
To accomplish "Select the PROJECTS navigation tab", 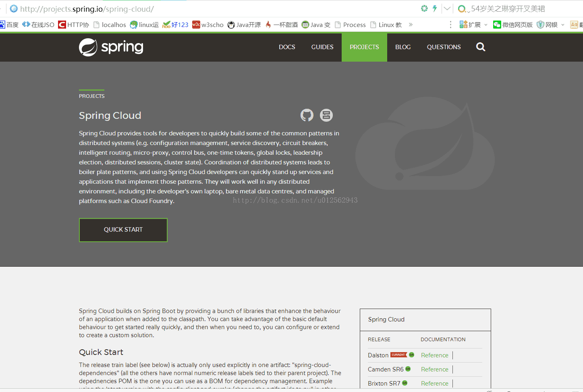I will (x=364, y=47).
